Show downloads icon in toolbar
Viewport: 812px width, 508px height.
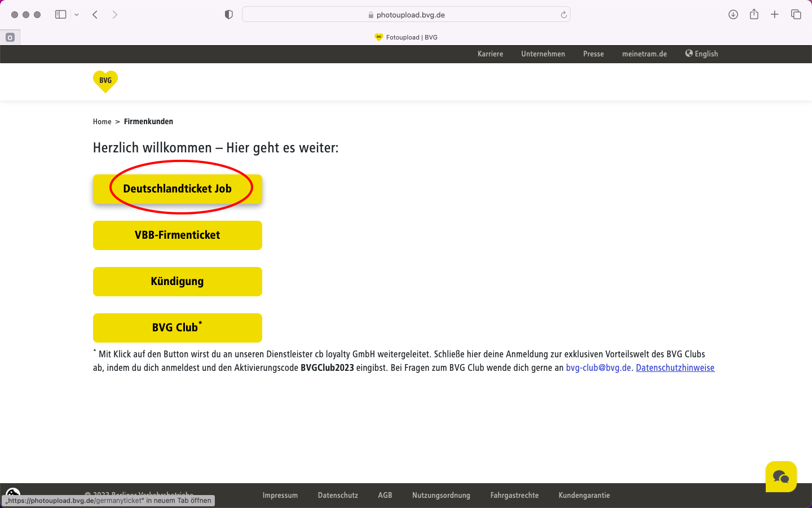click(x=733, y=15)
